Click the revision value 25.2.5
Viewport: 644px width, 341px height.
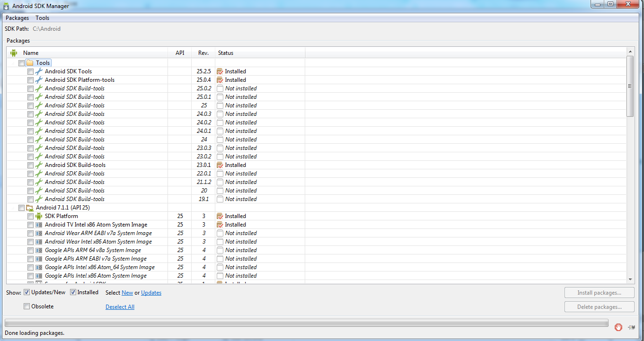pos(204,71)
